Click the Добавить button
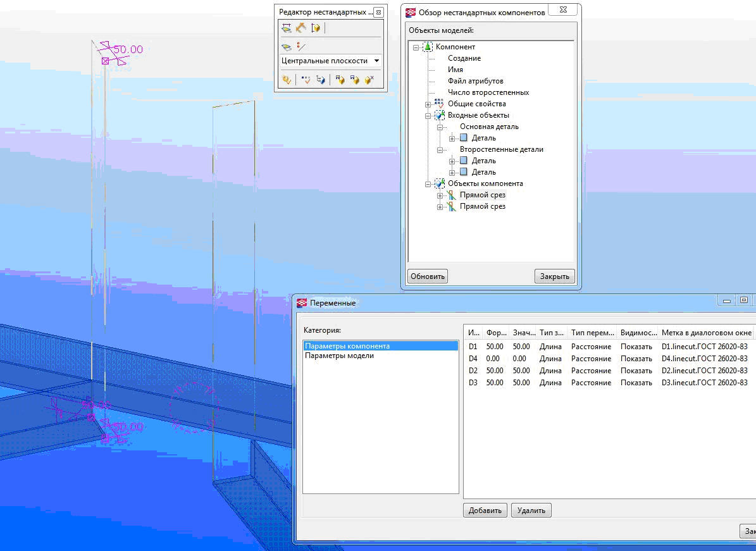Viewport: 756px width, 551px height. [485, 511]
